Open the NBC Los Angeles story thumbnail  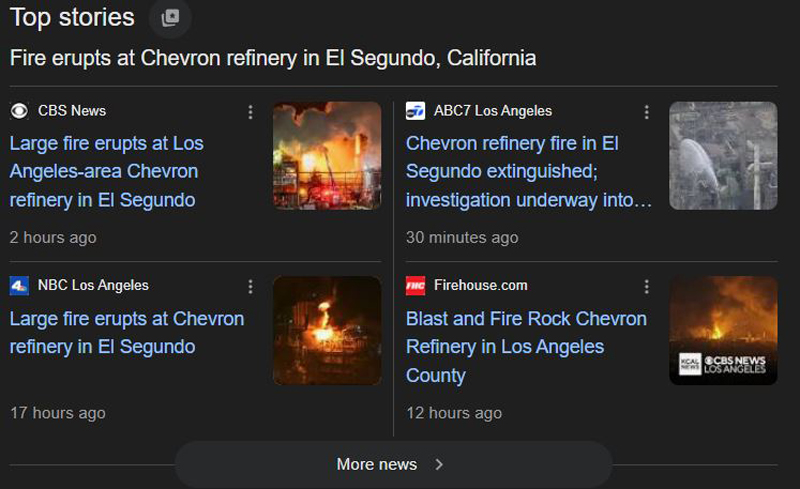click(x=327, y=330)
